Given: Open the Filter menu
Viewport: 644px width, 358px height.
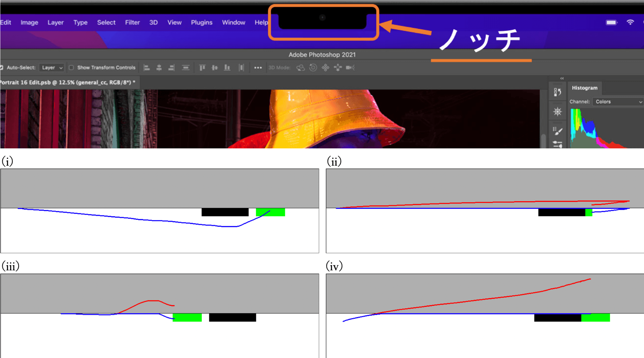Looking at the screenshot, I should pos(132,23).
